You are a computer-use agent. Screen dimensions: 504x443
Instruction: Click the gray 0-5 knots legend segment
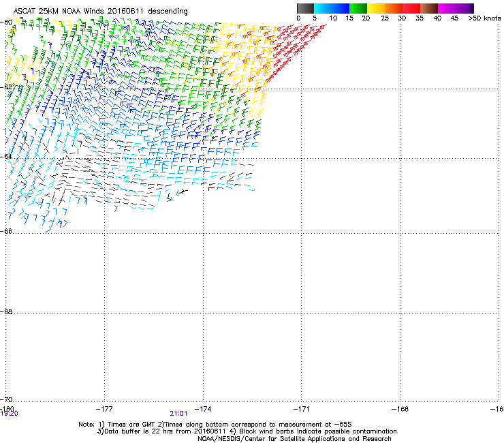point(305,8)
